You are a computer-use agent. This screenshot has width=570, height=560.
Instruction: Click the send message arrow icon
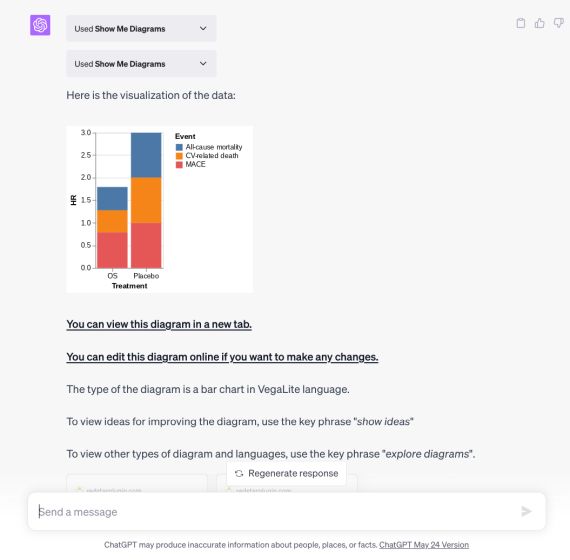point(526,511)
